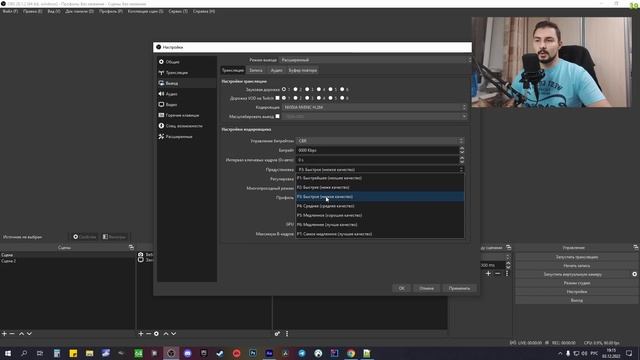Pop out the Scenes dock panel
Image resolution: width=640 pixels, height=360 pixels.
[131, 247]
